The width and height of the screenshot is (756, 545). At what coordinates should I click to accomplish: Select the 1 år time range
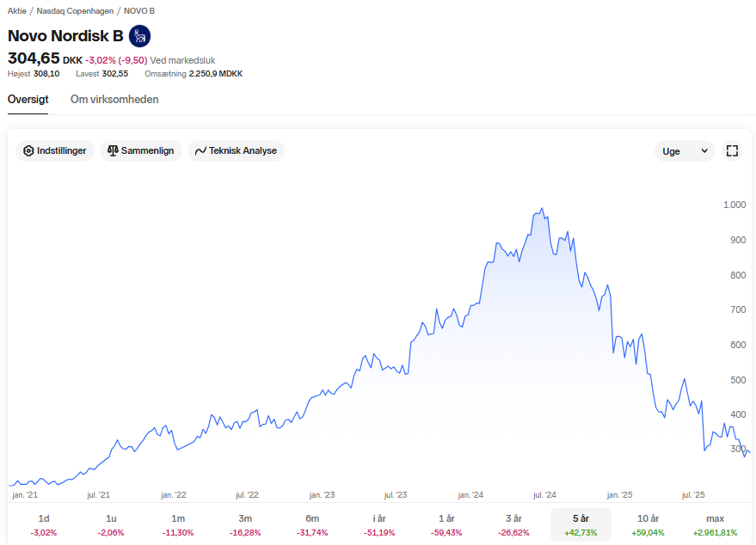click(446, 524)
